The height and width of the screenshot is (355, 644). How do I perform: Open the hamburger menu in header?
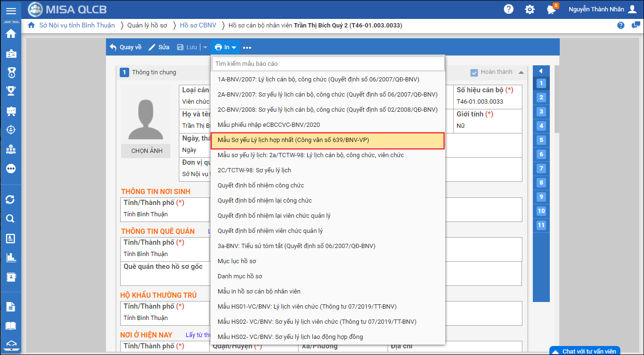tap(11, 10)
